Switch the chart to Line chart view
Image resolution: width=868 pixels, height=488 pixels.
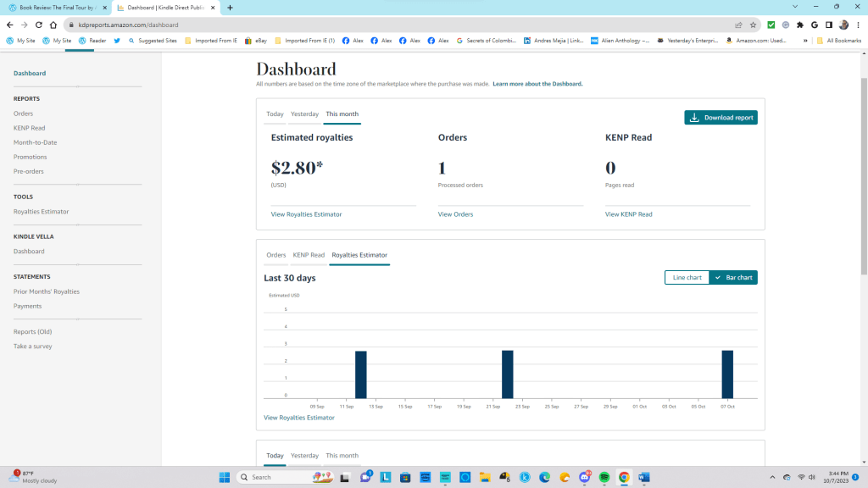687,277
